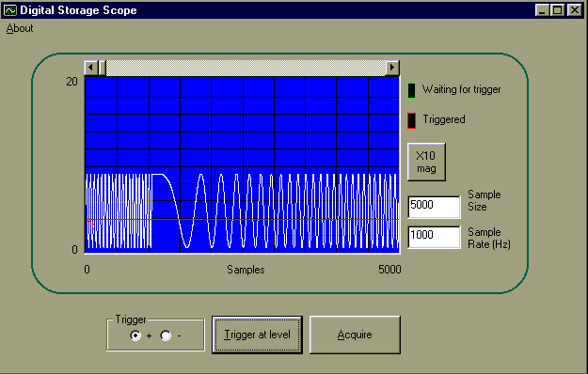
Task: Click the Trigger at level button
Action: click(x=257, y=335)
